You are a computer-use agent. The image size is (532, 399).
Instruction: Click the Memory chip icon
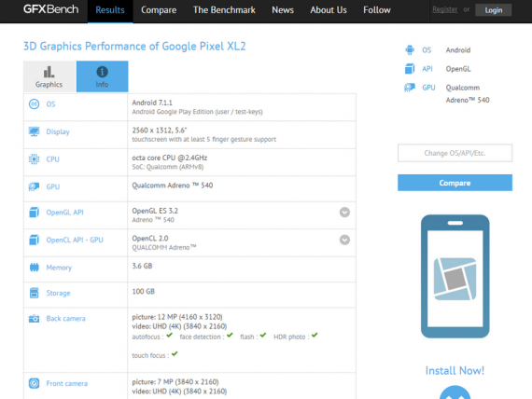click(x=34, y=268)
